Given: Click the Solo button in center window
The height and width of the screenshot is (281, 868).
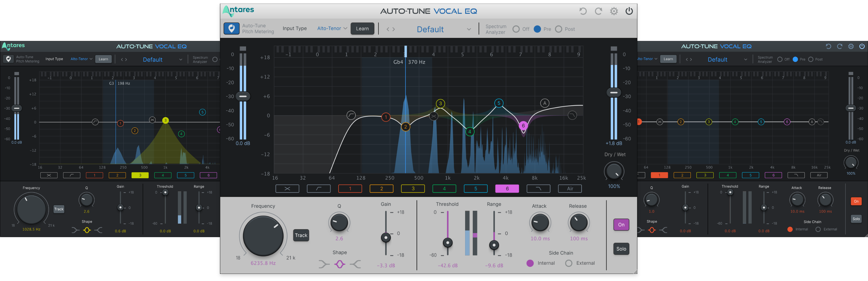Looking at the screenshot, I should [x=621, y=249].
